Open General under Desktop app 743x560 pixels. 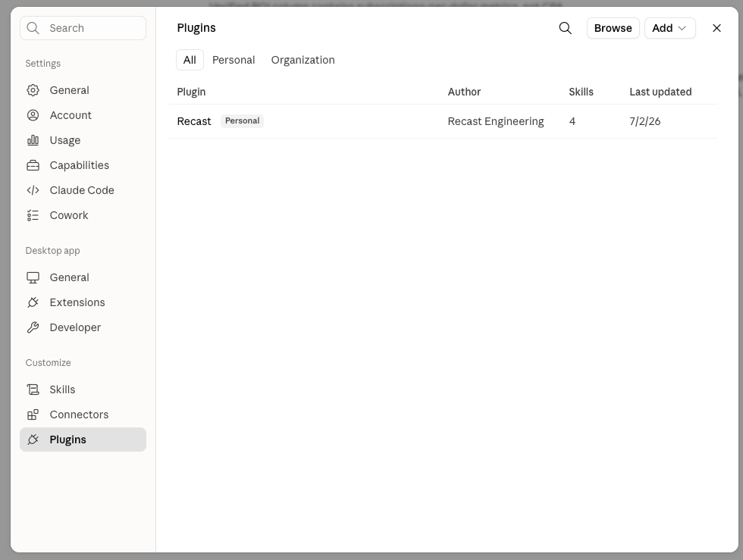pyautogui.click(x=83, y=277)
